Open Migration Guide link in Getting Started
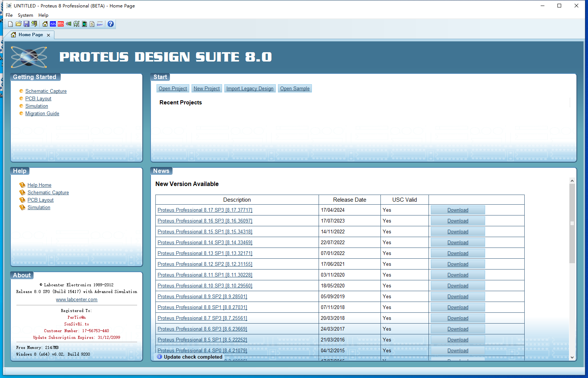The width and height of the screenshot is (588, 378). (x=42, y=114)
